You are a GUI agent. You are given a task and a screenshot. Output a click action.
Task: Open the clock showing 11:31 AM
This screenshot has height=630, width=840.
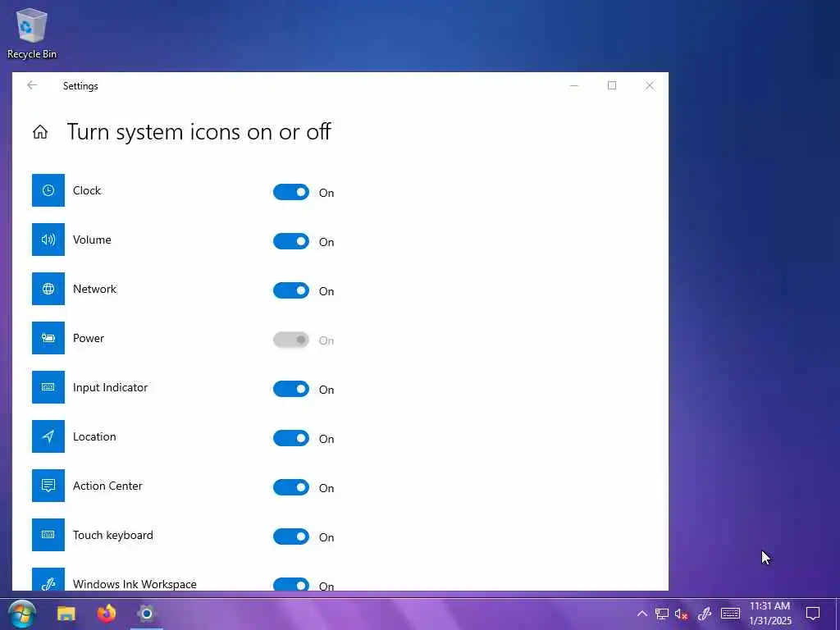(x=769, y=614)
